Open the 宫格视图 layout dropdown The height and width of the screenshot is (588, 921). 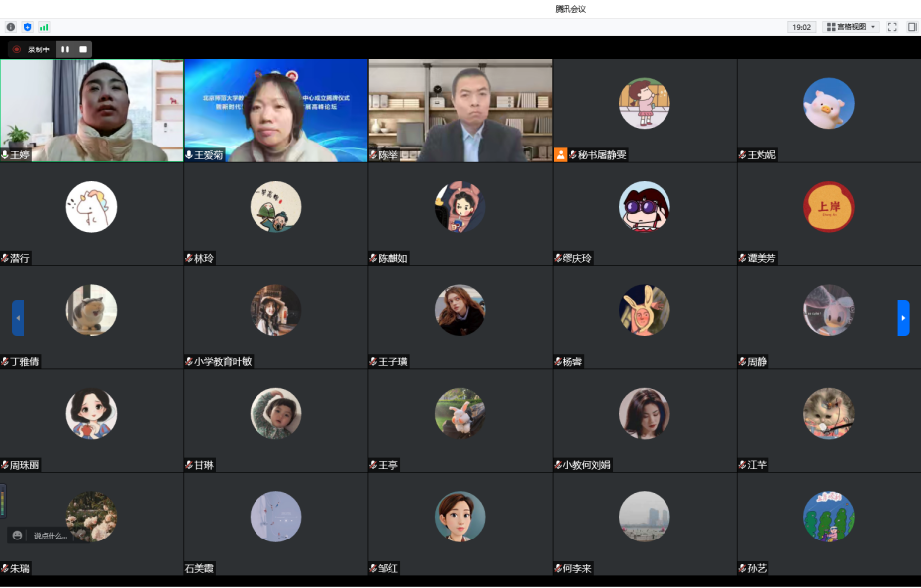pyautogui.click(x=851, y=27)
